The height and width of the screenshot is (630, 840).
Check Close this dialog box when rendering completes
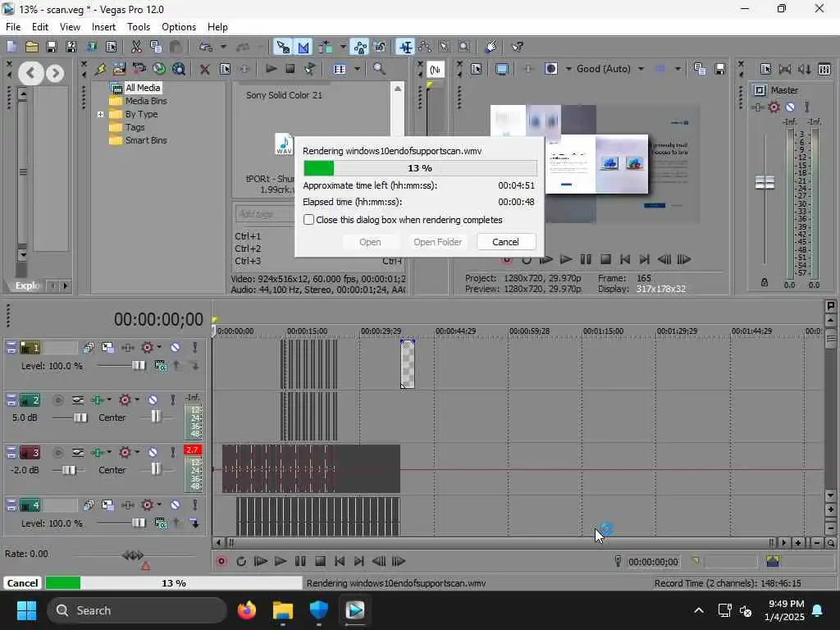coord(308,220)
